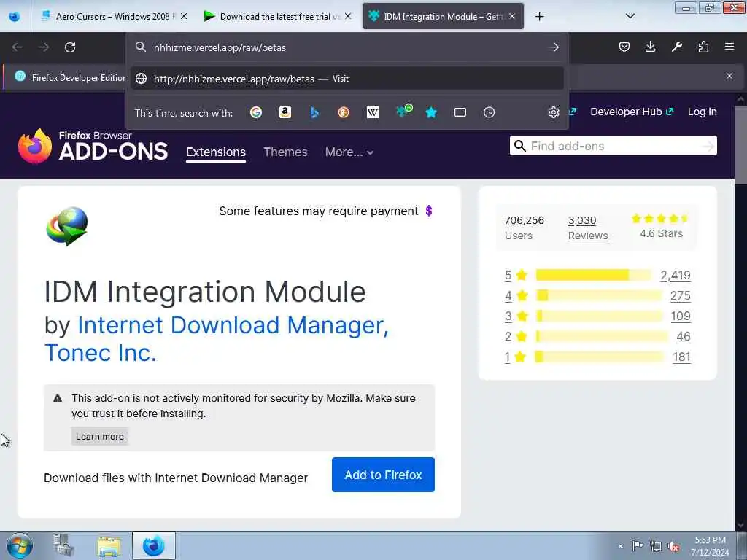Go forward to next page
The width and height of the screenshot is (747, 560).
pyautogui.click(x=43, y=47)
